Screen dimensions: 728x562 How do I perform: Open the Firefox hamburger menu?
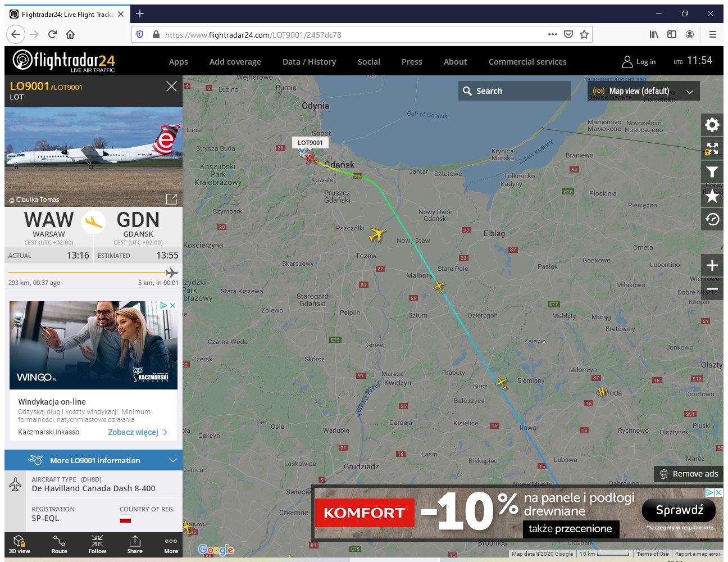coord(713,34)
